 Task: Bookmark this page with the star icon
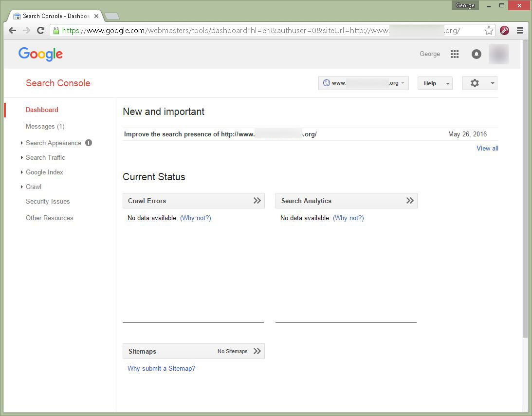pyautogui.click(x=489, y=31)
